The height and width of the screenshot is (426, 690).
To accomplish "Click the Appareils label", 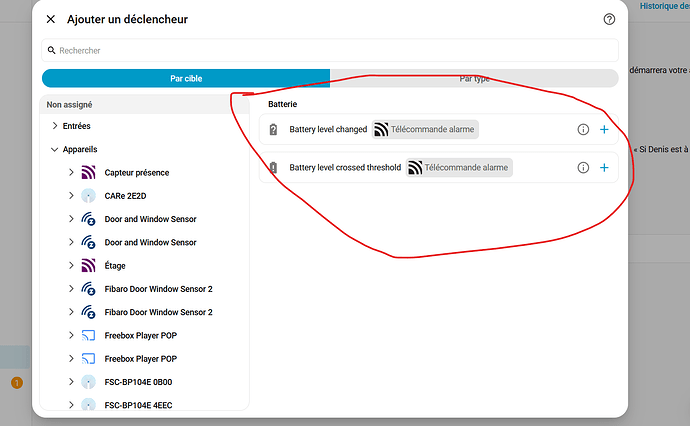I will (80, 149).
